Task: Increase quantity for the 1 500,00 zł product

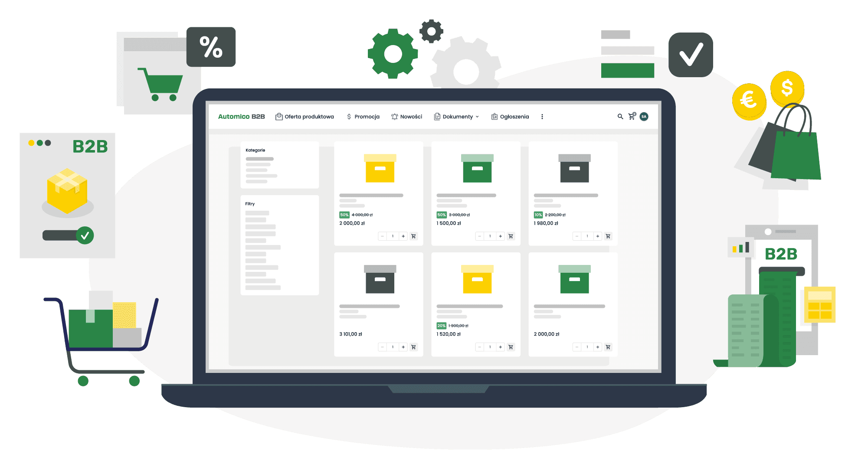Action: 501,236
